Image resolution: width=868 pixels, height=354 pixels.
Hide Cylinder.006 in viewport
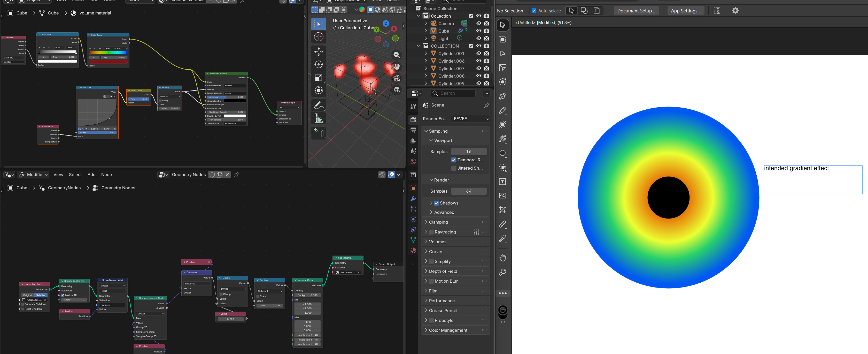coord(478,61)
